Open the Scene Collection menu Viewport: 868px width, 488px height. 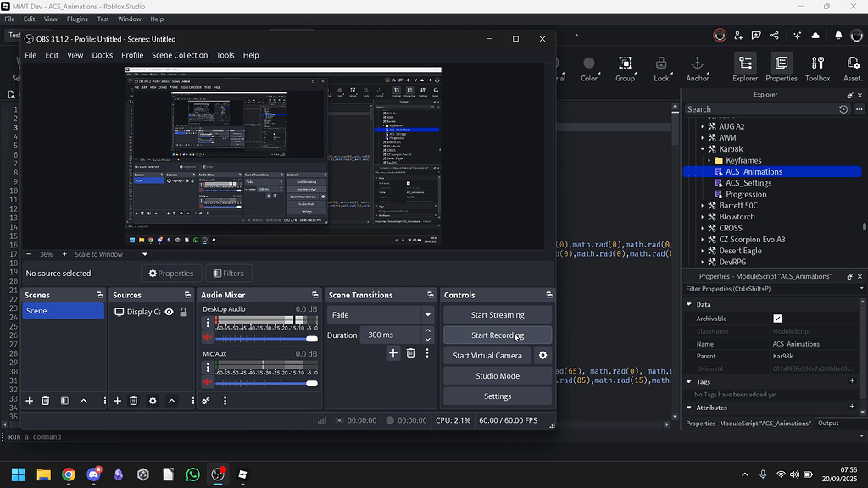[x=179, y=55]
